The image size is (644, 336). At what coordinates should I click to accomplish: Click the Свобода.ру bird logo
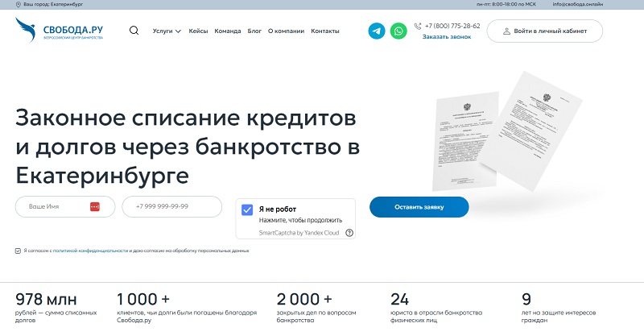pyautogui.click(x=26, y=30)
